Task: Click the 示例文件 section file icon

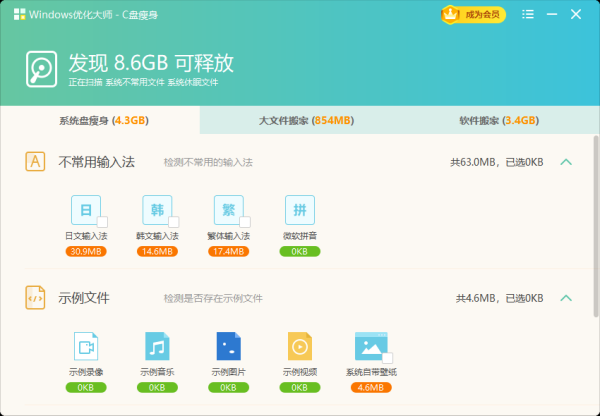Action: pyautogui.click(x=35, y=298)
